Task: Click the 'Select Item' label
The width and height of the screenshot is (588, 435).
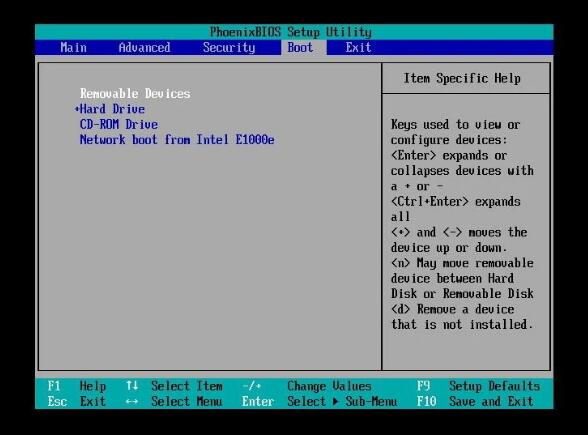Action: click(x=187, y=386)
